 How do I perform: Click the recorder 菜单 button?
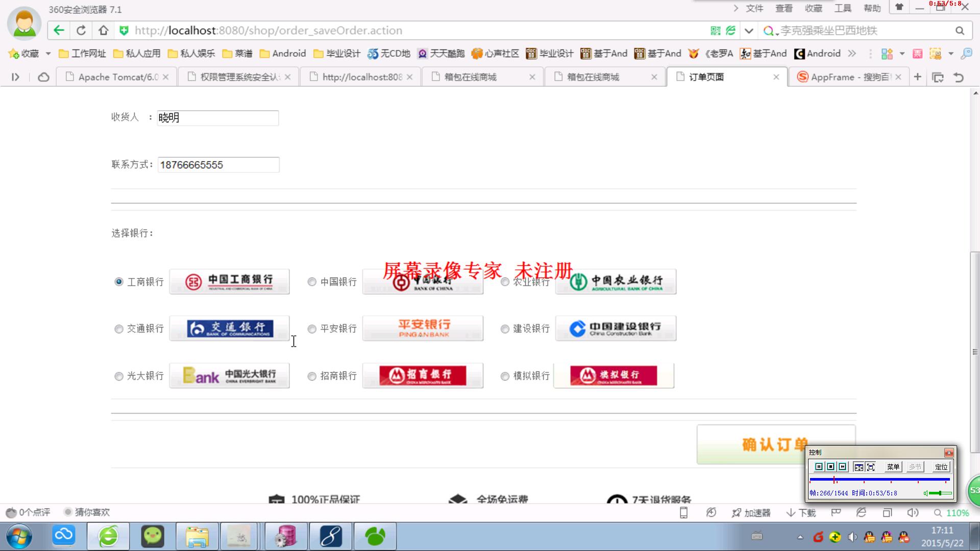tap(893, 467)
